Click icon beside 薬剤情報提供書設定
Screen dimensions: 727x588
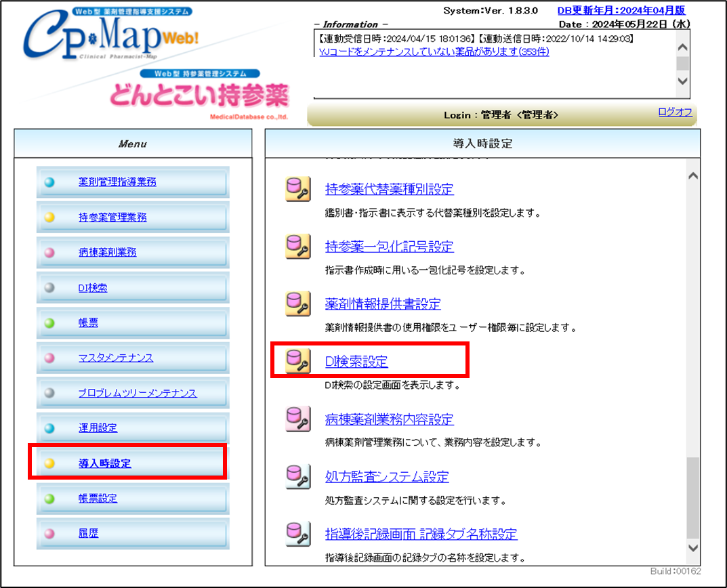point(297,304)
